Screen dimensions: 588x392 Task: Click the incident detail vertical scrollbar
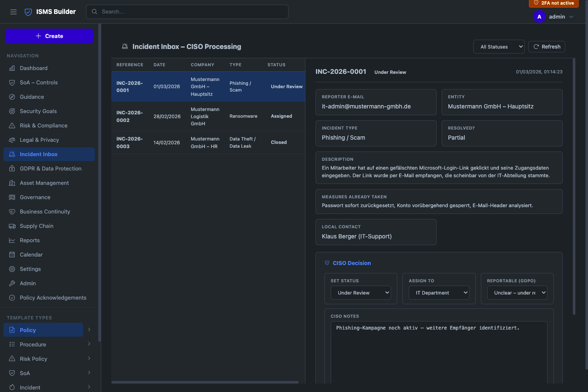tap(574, 187)
